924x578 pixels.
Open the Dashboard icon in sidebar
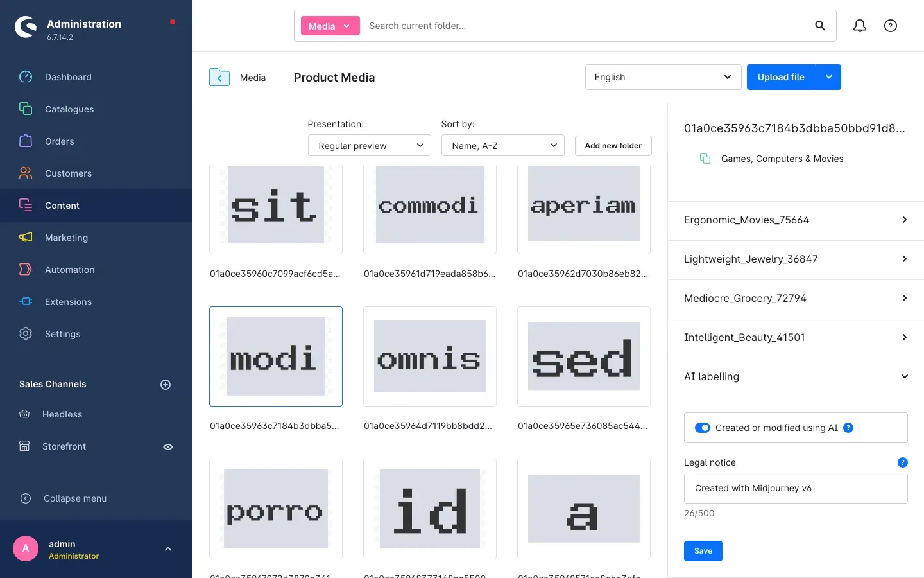(x=26, y=77)
